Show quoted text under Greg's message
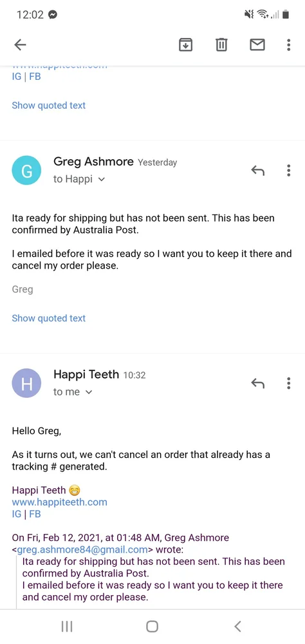This screenshot has width=305, height=644. [48, 318]
